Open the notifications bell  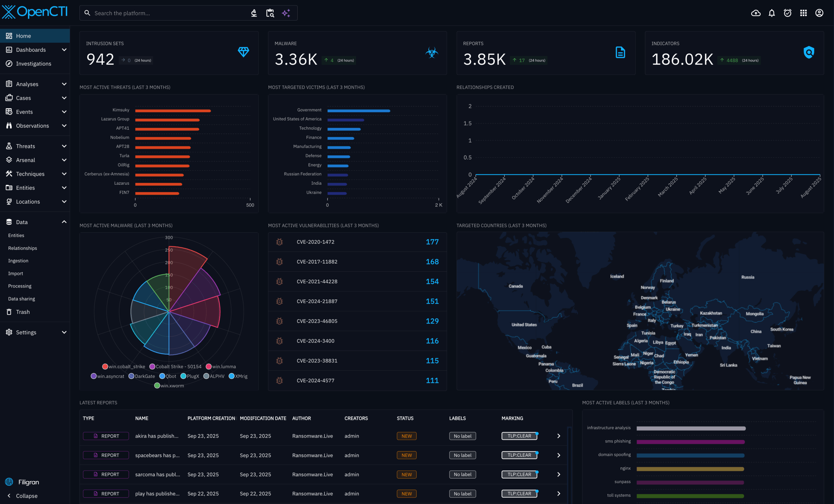771,13
